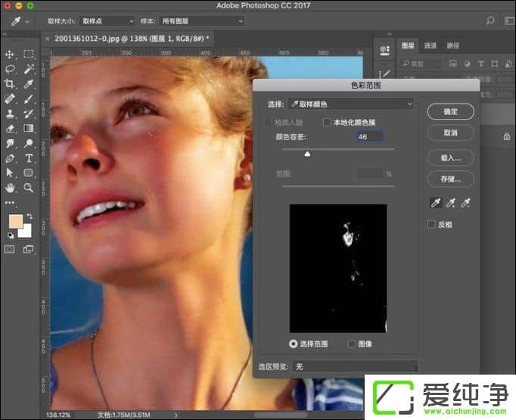Enable the 本地化颜色簇 checkbox
This screenshot has height=420, width=516.
tap(328, 122)
